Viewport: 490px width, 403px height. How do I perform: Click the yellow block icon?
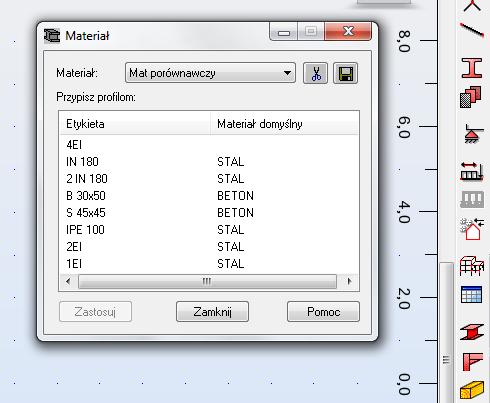click(472, 390)
